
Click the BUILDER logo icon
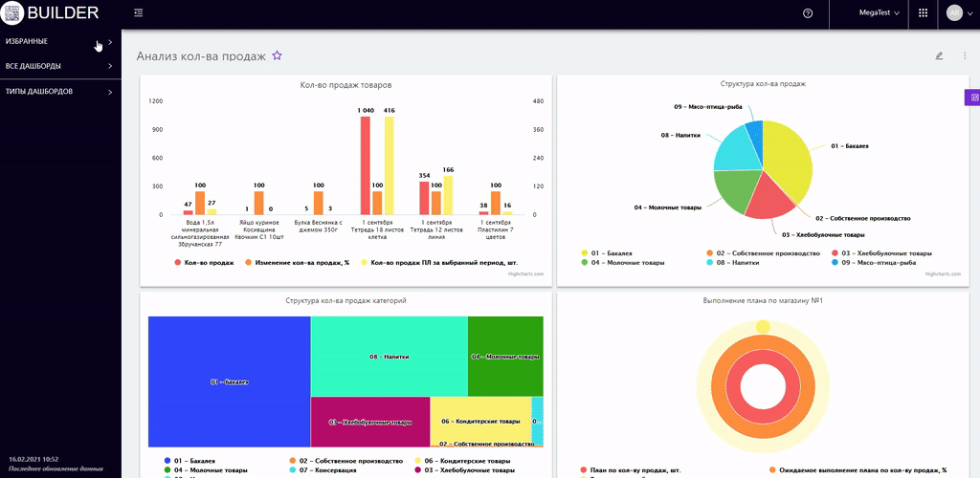click(x=13, y=13)
